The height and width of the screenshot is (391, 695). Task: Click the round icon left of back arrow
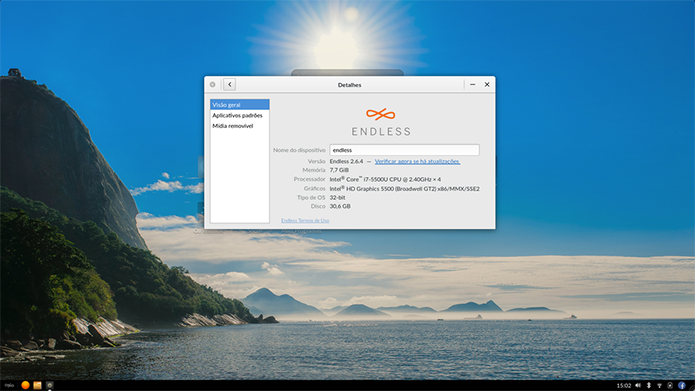pos(213,84)
